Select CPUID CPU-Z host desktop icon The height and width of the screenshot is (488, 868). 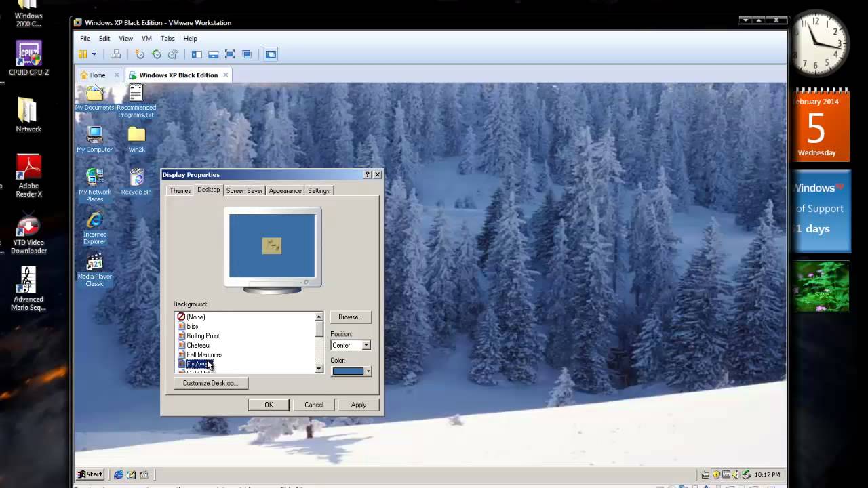tap(28, 58)
